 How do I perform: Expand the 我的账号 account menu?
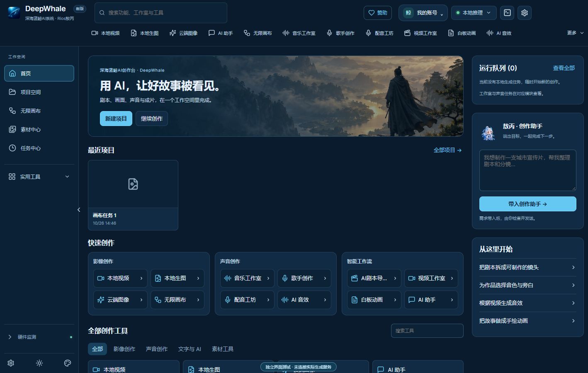[423, 13]
